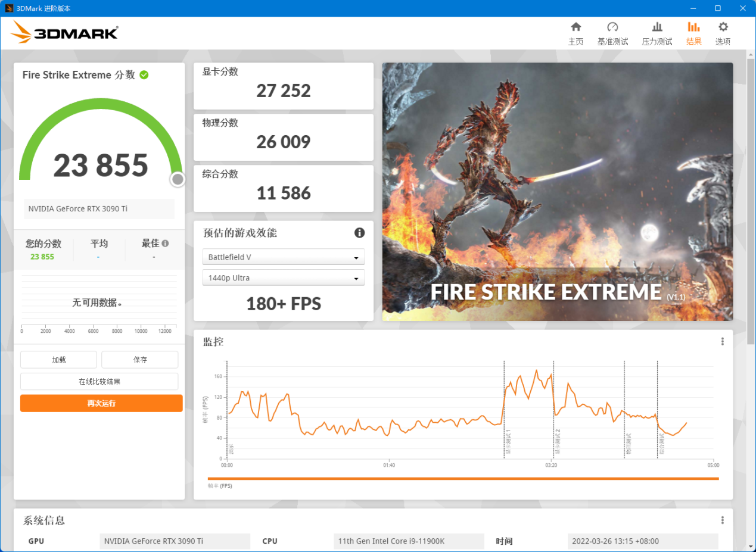Click the orange 再次运行 run again button

click(101, 403)
